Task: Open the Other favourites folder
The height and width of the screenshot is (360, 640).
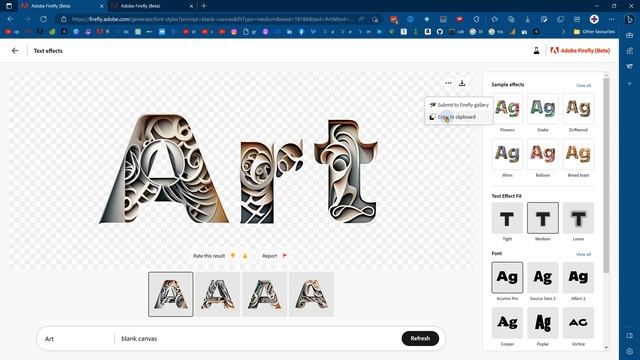Action: (x=594, y=31)
